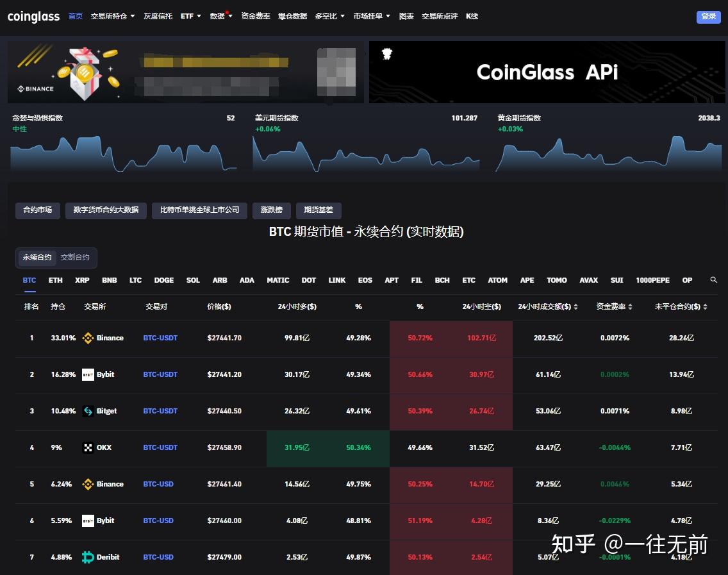Select the ETH coin tab
The width and height of the screenshot is (728, 575).
[x=55, y=280]
